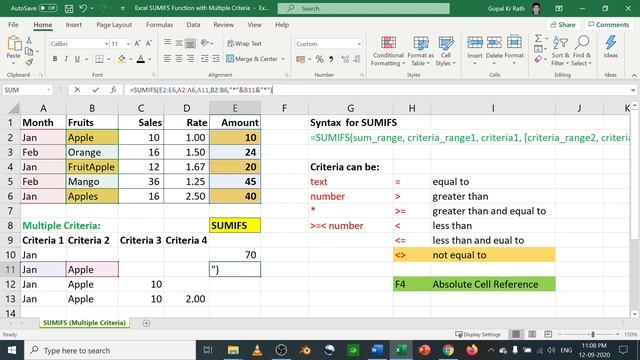640x360 pixels.
Task: Expand Merge & Center dropdown arrow
Action: pyautogui.click(x=283, y=59)
